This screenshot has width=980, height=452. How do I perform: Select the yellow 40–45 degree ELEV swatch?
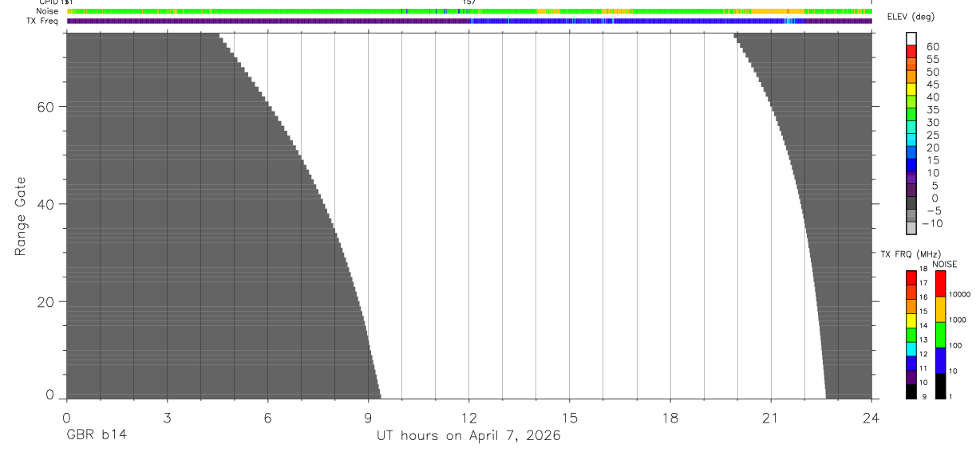tap(911, 89)
